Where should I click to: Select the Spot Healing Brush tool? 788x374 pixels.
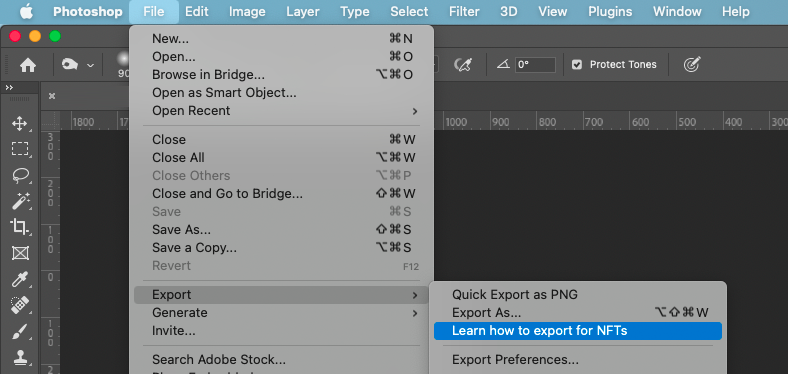pos(20,305)
